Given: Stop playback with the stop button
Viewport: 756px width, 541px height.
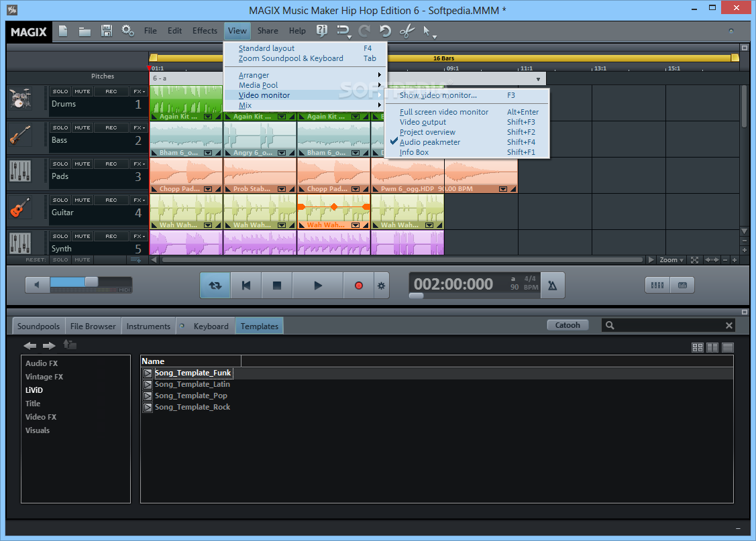Looking at the screenshot, I should (x=277, y=286).
